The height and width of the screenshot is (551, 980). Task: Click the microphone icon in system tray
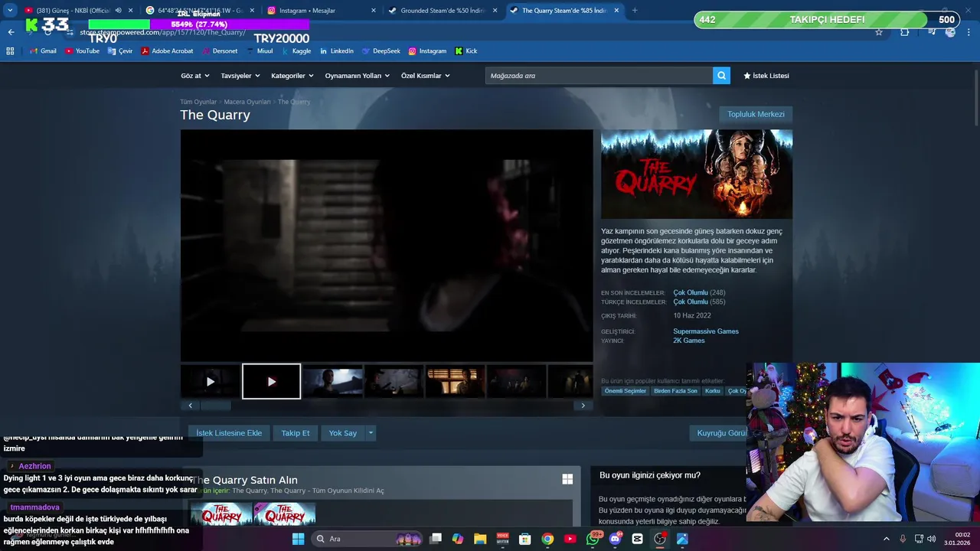903,539
